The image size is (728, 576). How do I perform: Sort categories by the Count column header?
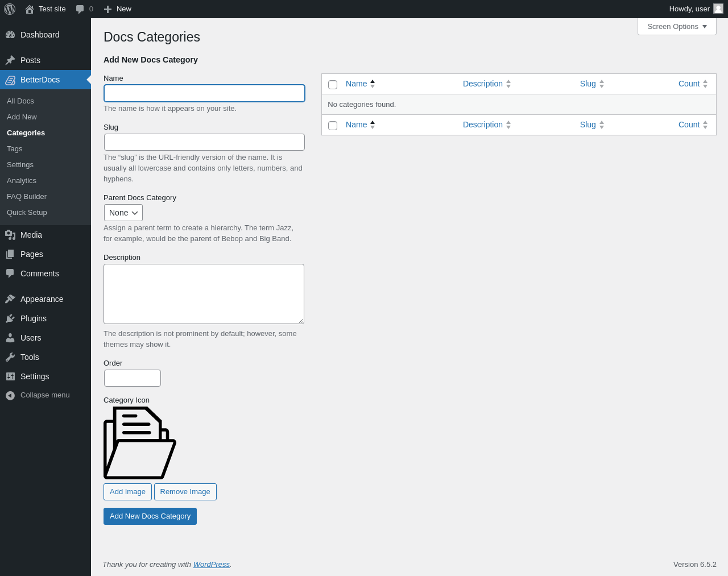pyautogui.click(x=689, y=84)
